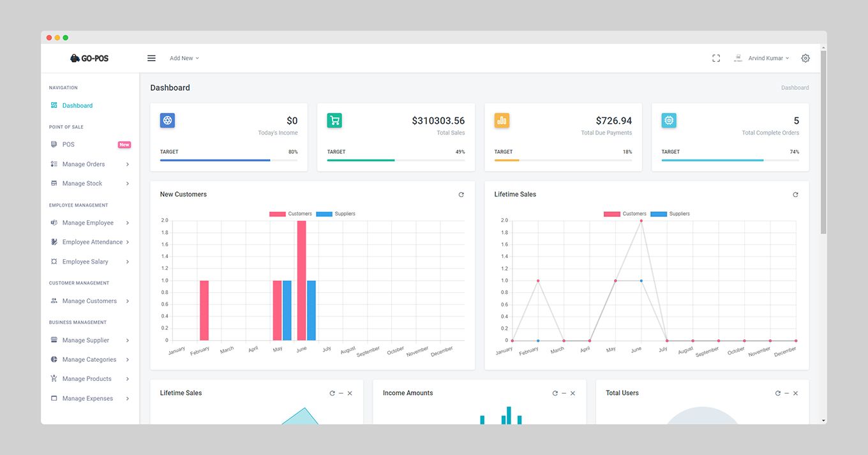Minimize the Lifetime Sales panel beside Income Amounts
This screenshot has width=868, height=455.
(x=341, y=393)
